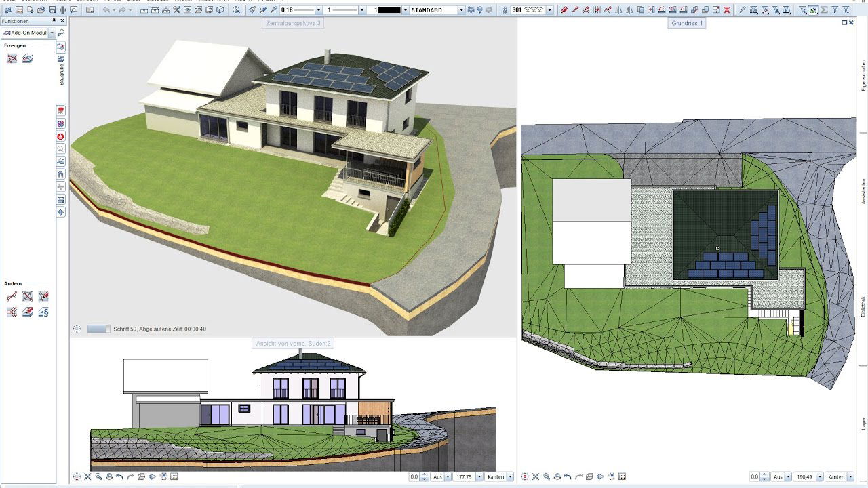Click the crossed tools icon in top toolbar
868x488 pixels.
click(x=176, y=10)
